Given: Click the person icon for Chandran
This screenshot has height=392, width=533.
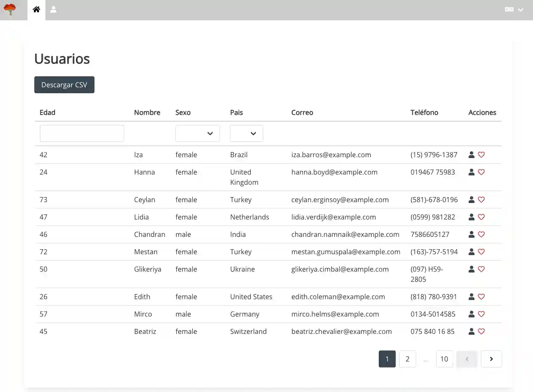Looking at the screenshot, I should point(472,234).
